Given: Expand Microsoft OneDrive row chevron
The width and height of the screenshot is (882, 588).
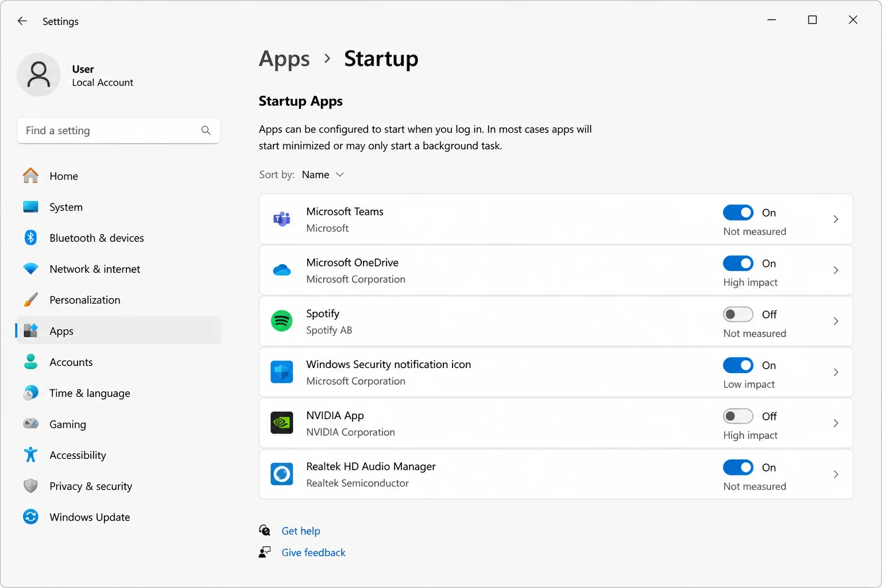Looking at the screenshot, I should click(835, 270).
